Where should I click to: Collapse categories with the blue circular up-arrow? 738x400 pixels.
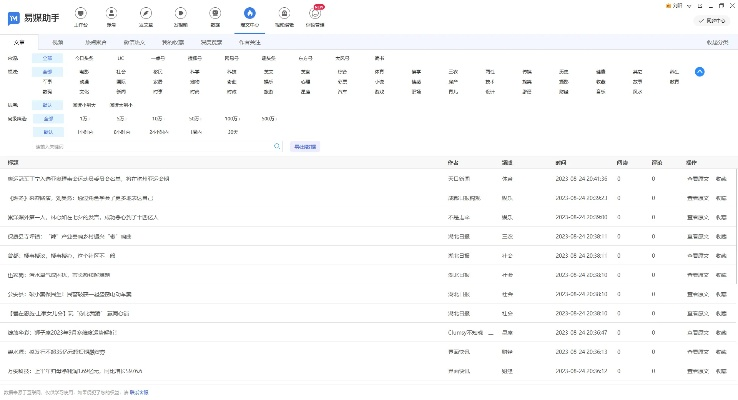coord(700,72)
